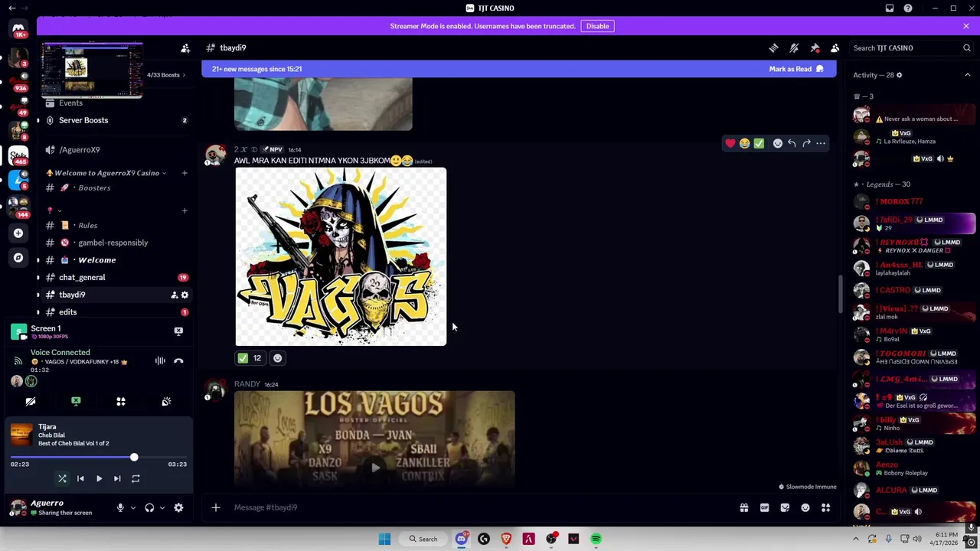980x551 pixels.
Task: Forward the hovered message
Action: pyautogui.click(x=806, y=143)
